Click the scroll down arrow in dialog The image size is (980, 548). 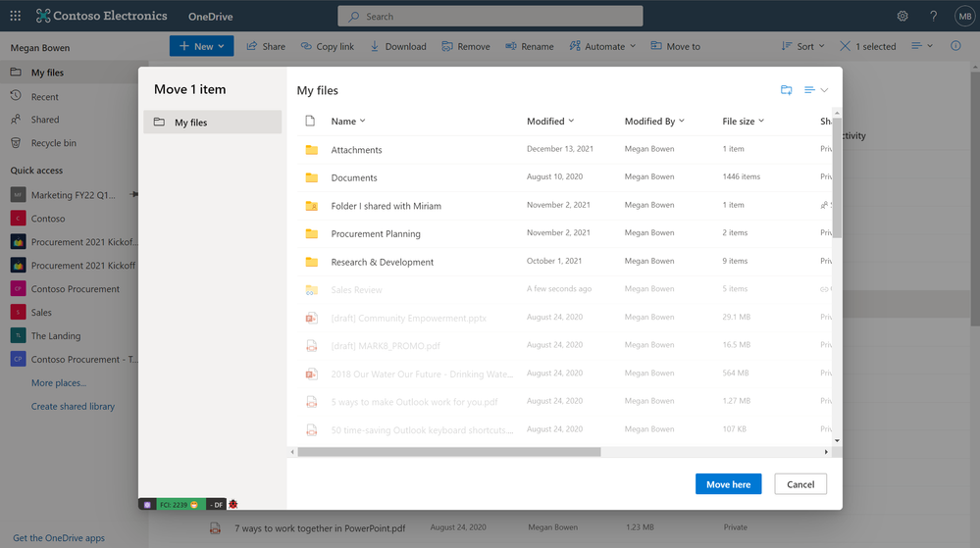click(x=837, y=440)
